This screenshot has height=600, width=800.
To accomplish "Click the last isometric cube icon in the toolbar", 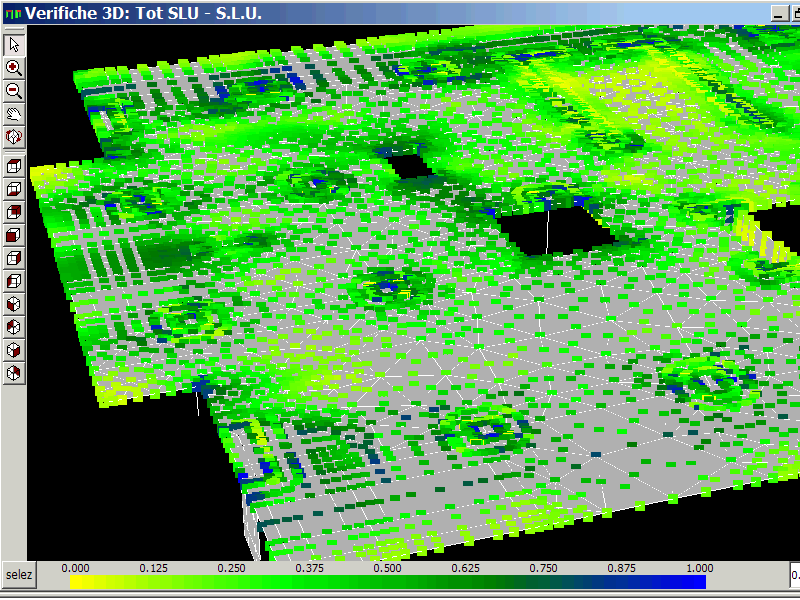I will point(14,373).
